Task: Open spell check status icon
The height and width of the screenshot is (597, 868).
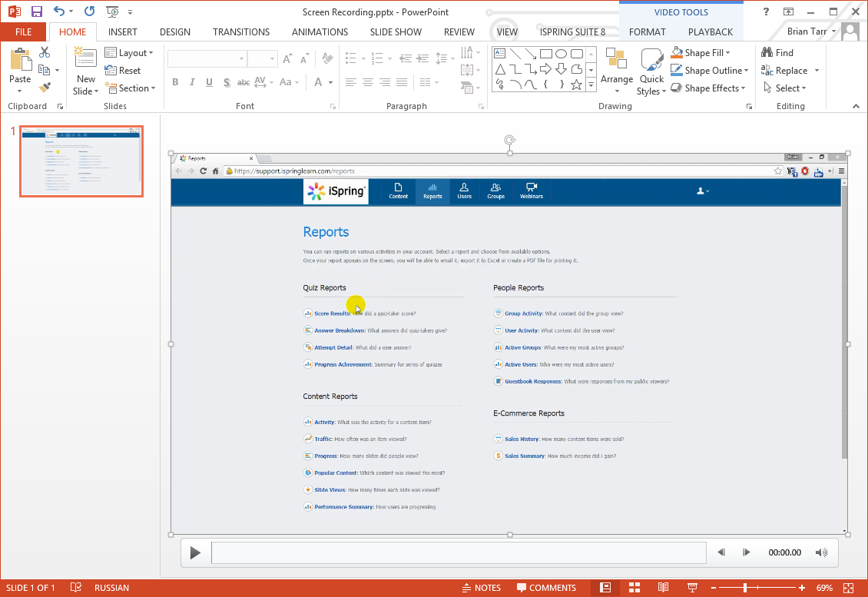Action: pos(76,588)
